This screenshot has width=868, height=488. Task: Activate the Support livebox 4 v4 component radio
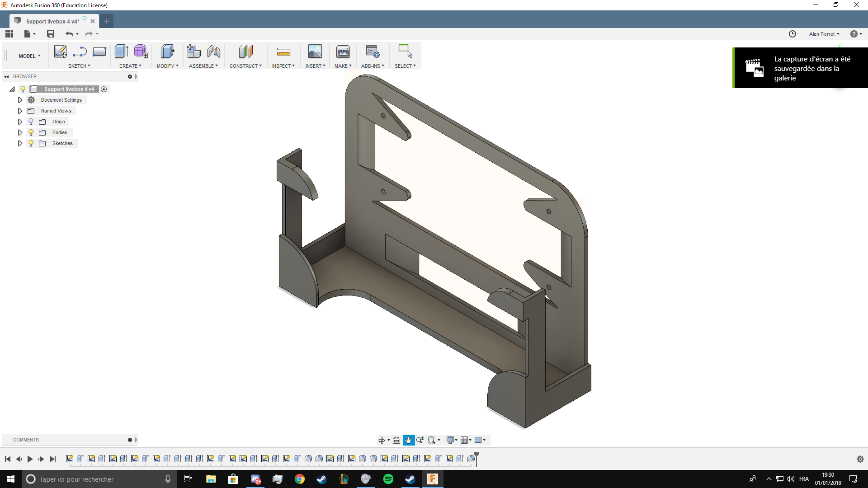104,89
